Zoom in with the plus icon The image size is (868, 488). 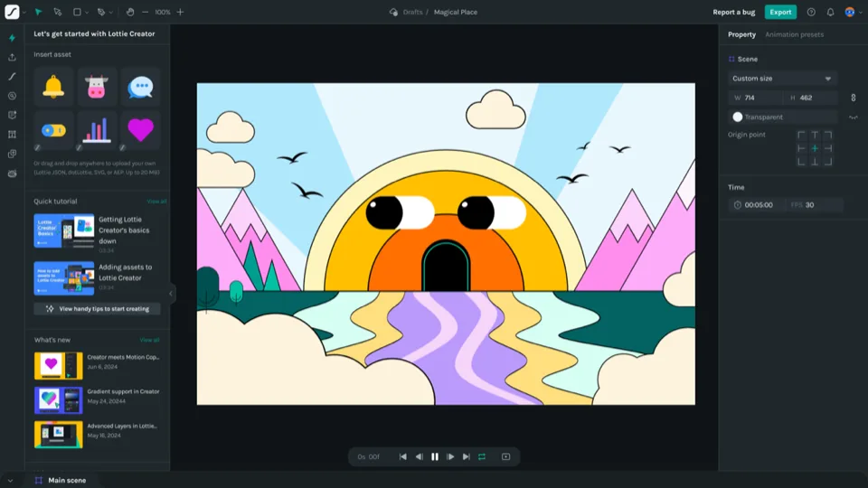coord(180,12)
